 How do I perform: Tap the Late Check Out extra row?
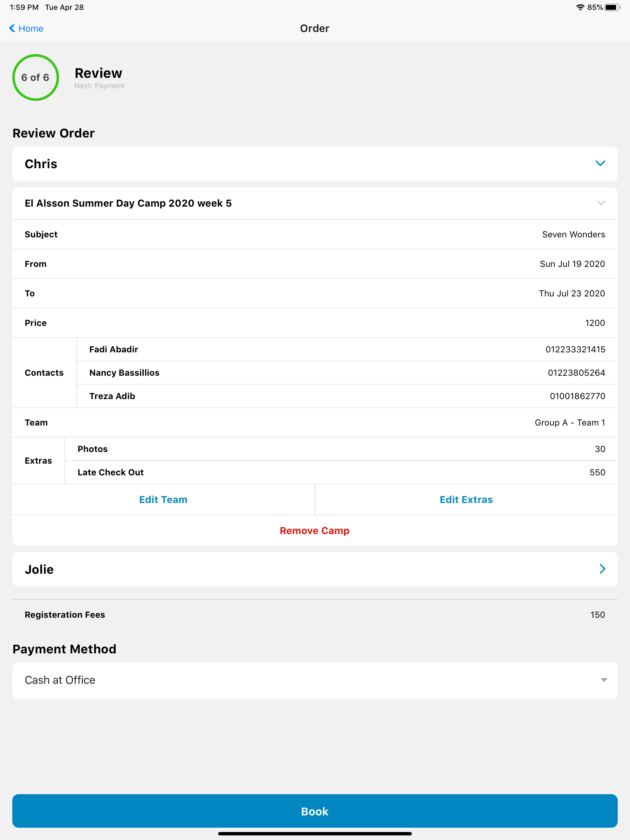(x=341, y=472)
